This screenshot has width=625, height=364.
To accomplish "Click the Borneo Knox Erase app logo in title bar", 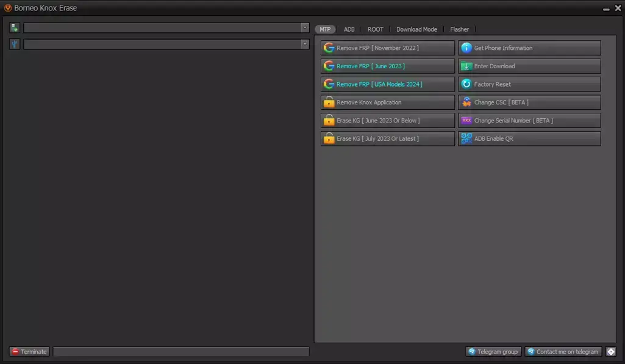I will 7,8.
